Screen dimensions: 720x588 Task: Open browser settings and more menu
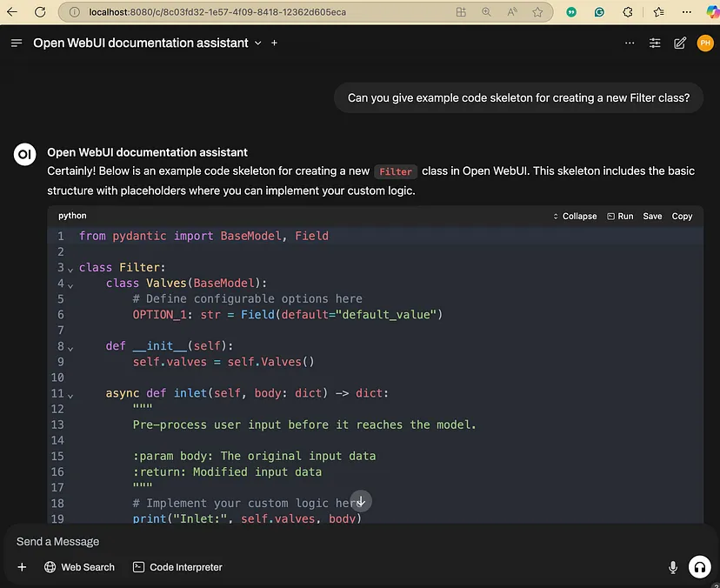pos(686,12)
